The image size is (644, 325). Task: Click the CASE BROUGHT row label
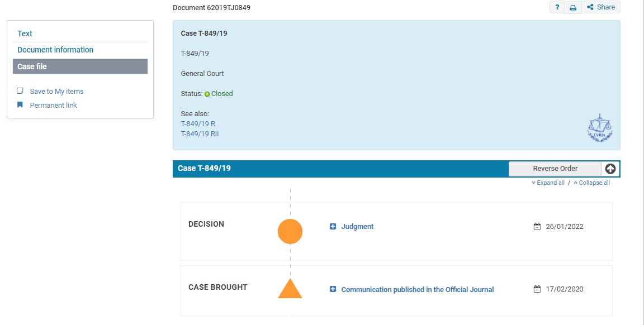217,287
